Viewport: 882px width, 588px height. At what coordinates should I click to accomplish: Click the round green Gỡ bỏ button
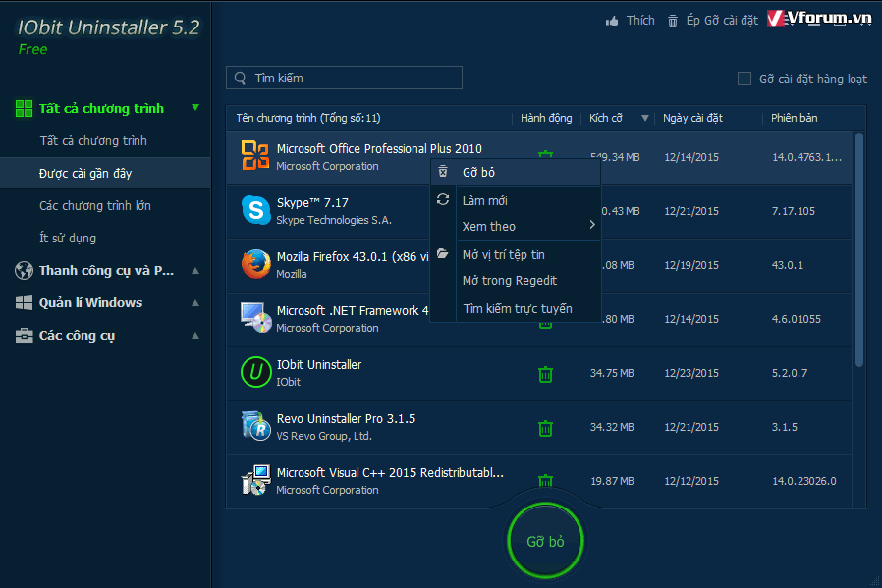[545, 541]
